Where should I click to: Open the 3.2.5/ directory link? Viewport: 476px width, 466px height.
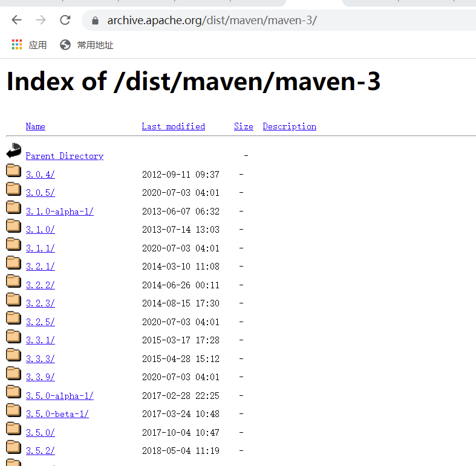(x=41, y=322)
